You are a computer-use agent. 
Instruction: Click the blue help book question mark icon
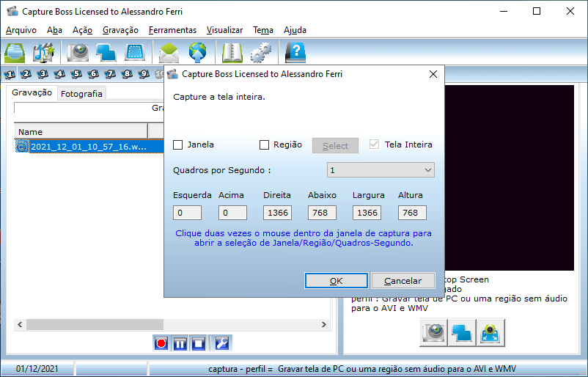pyautogui.click(x=295, y=53)
